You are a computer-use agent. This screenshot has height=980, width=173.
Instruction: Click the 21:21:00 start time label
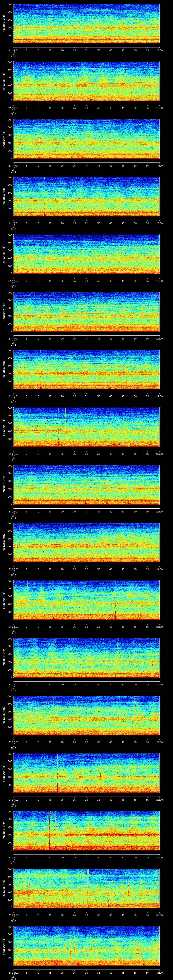click(13, 454)
